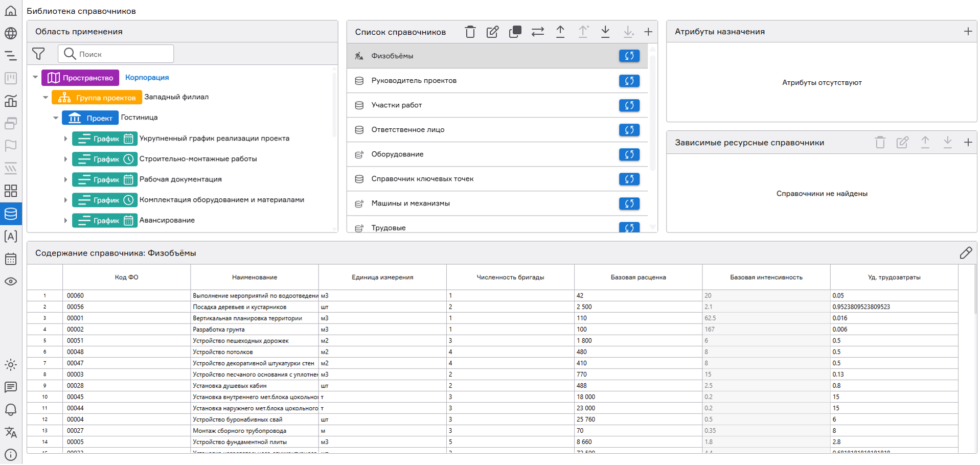
Task: Collapse the Проект Гостиница tree node
Action: tap(56, 118)
